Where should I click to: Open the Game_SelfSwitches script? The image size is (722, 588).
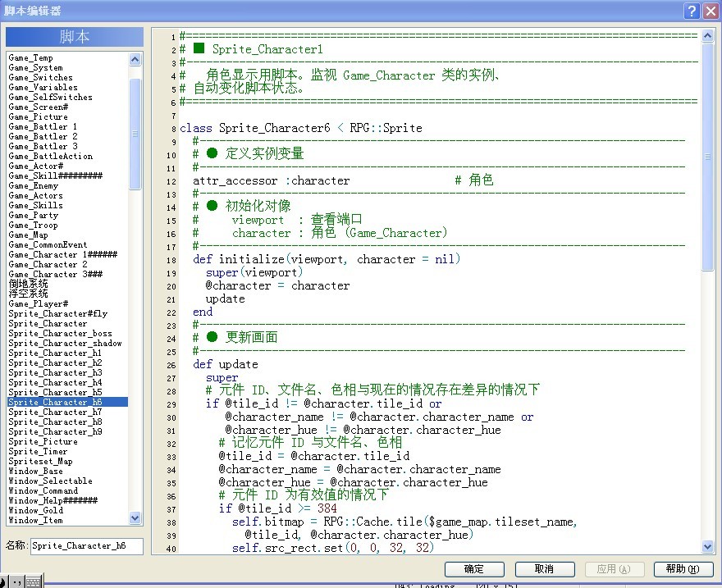pyautogui.click(x=51, y=97)
